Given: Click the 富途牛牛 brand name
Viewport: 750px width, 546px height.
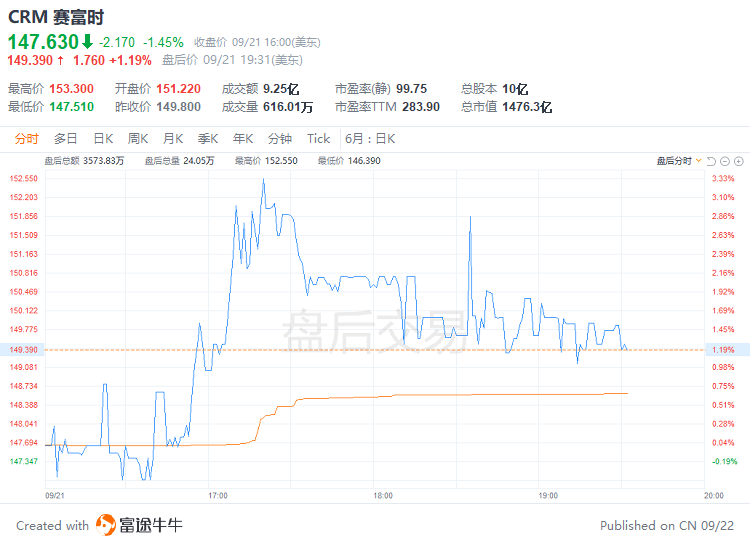Looking at the screenshot, I should point(151,525).
